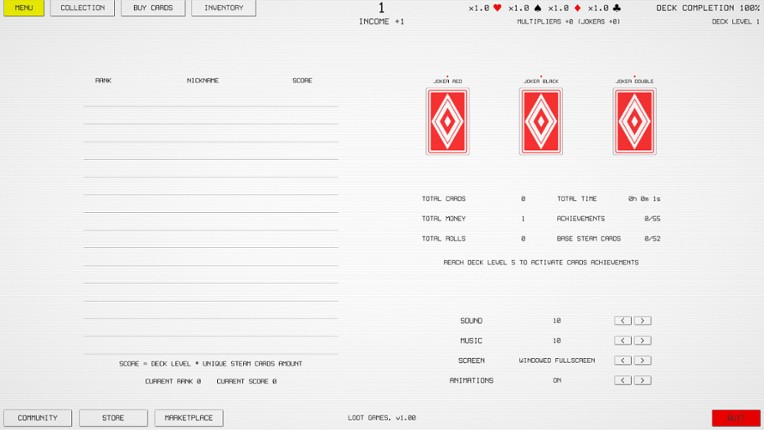Go to the Buy Cards tab

pyautogui.click(x=153, y=8)
